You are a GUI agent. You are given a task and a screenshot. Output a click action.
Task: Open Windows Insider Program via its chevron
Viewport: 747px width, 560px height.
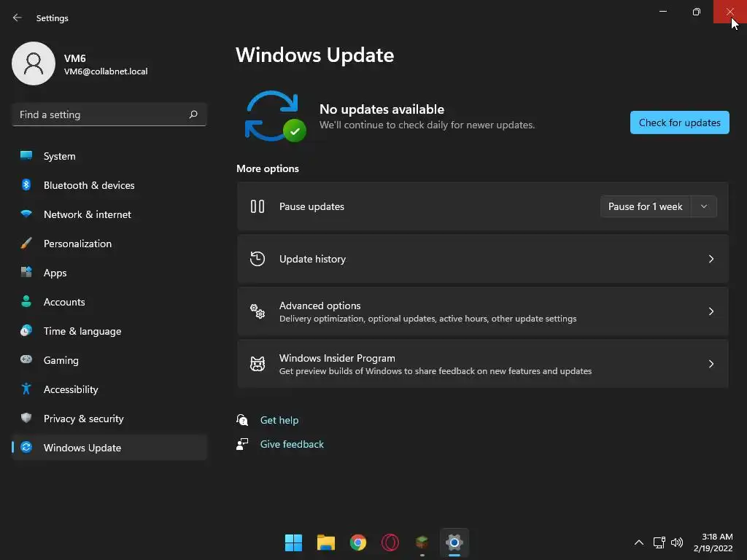click(x=711, y=364)
